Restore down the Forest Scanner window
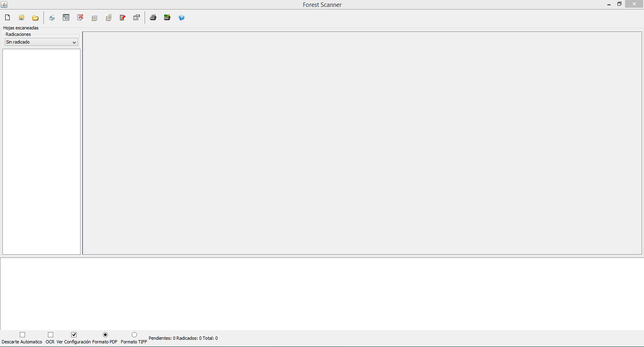Image resolution: width=644 pixels, height=347 pixels. 619,4
